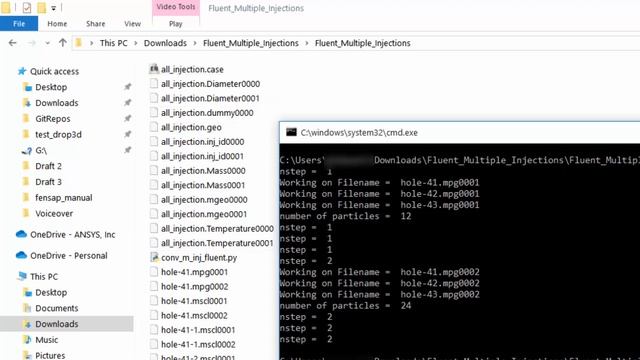Switch to the Home ribbon tab
Screen dimensions: 640x360
point(57,24)
